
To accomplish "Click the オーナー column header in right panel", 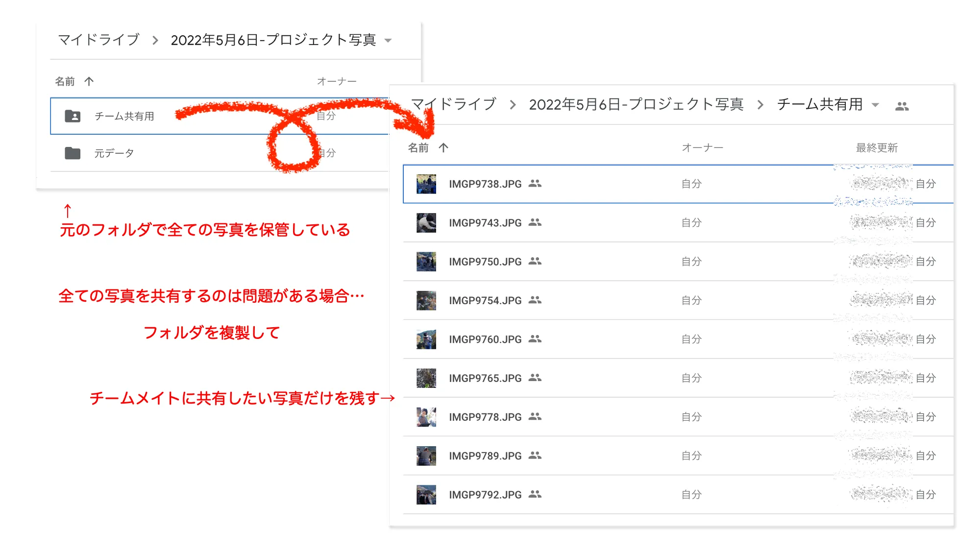I will pyautogui.click(x=702, y=148).
